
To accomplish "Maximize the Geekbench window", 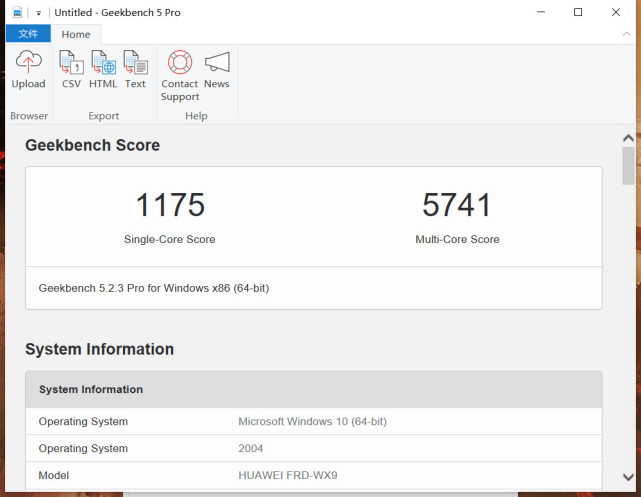I will [x=578, y=12].
